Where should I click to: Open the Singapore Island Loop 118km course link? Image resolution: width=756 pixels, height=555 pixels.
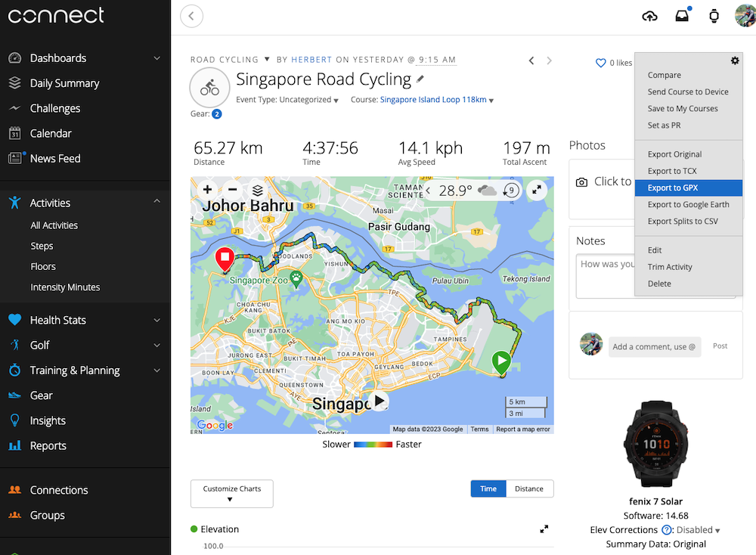(433, 100)
